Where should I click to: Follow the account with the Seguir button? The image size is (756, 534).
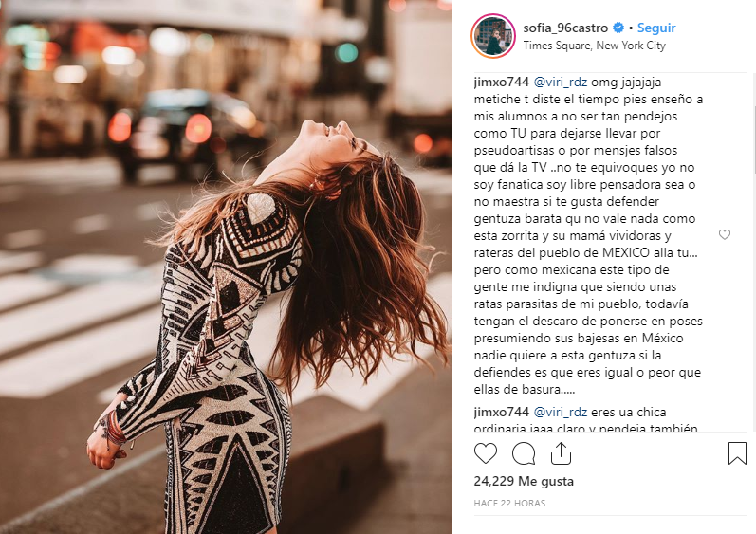click(656, 28)
